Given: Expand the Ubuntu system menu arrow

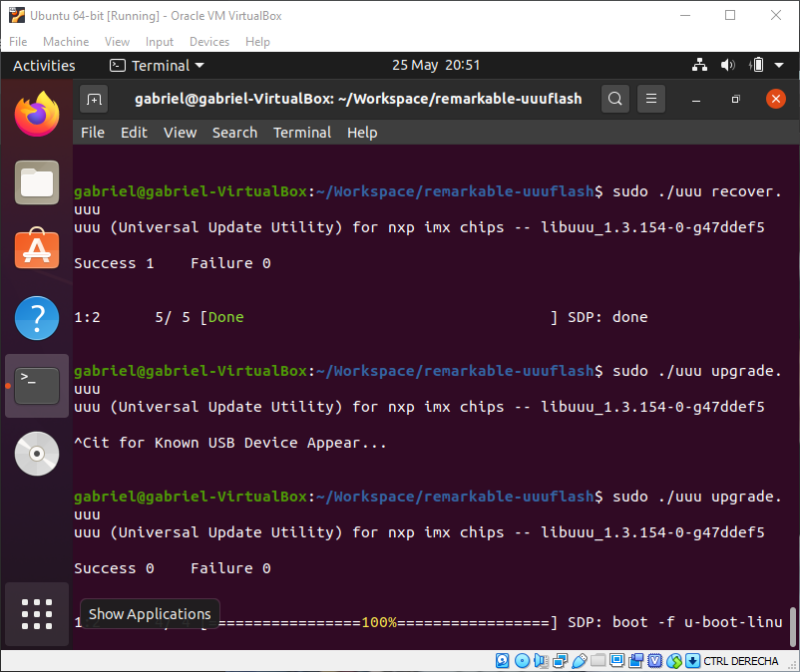Looking at the screenshot, I should click(779, 65).
